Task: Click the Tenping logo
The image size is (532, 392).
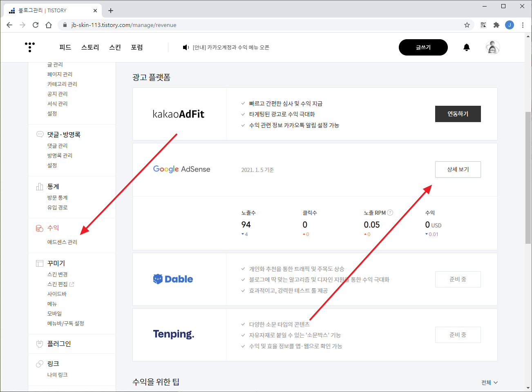Action: coord(174,334)
